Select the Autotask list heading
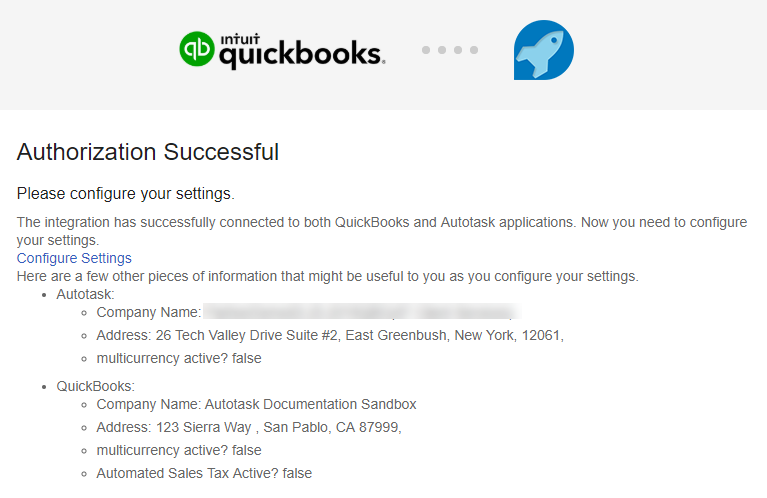The width and height of the screenshot is (767, 498). click(85, 294)
